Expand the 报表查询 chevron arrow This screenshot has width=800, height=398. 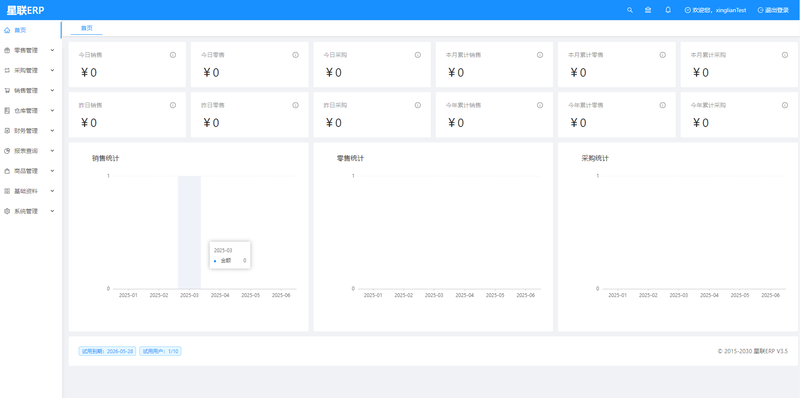(x=53, y=151)
